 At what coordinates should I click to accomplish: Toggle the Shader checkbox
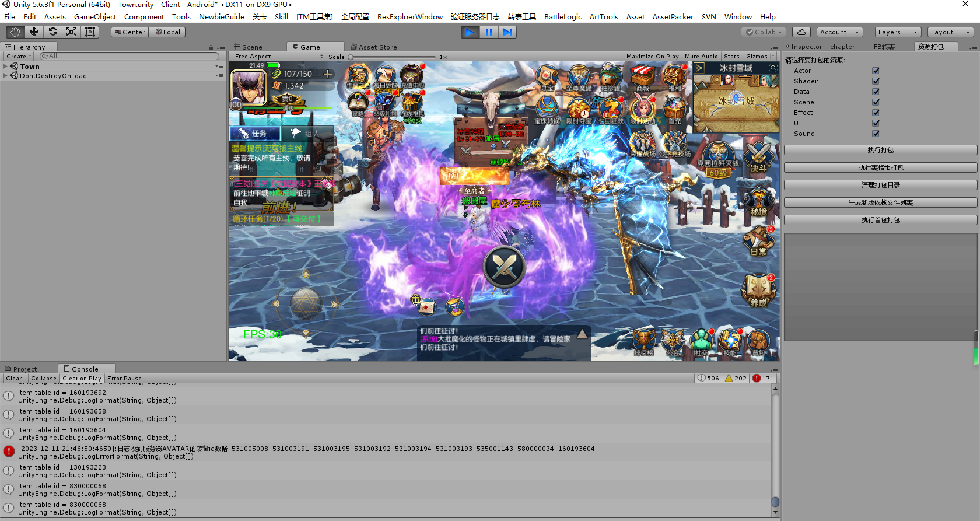[x=876, y=81]
